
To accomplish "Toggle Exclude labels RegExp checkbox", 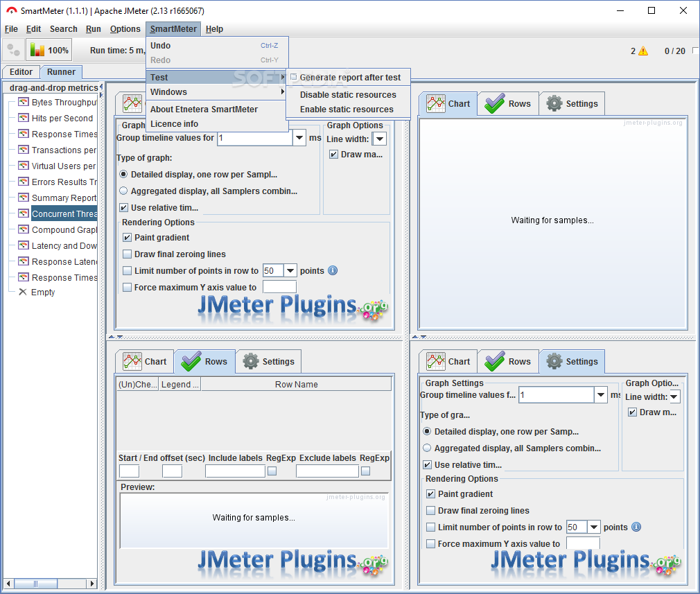I will coord(366,471).
